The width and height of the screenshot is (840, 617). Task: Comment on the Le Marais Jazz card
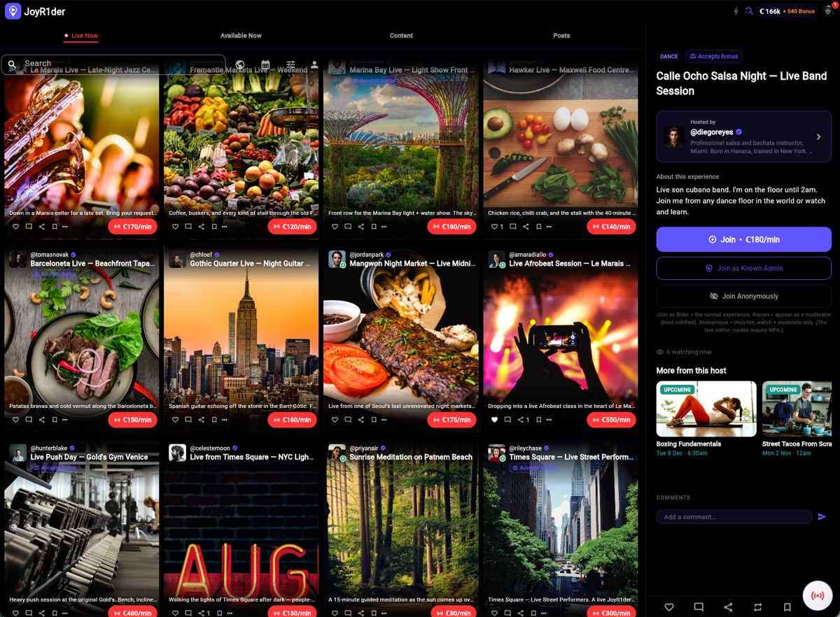[29, 227]
